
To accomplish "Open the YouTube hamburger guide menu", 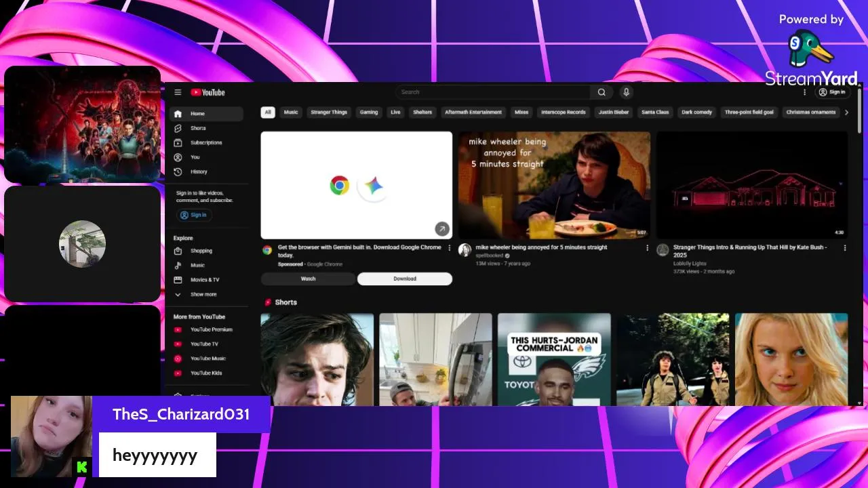I will tap(178, 92).
